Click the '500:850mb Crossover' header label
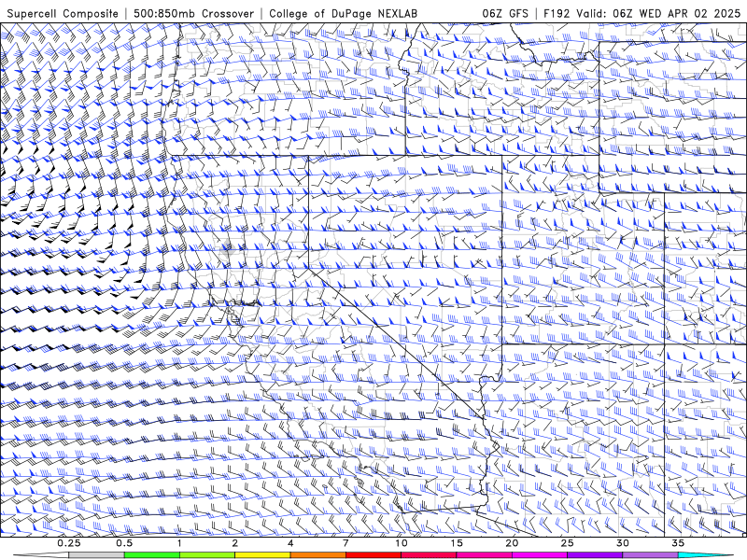This screenshot has width=747, height=560. (194, 14)
